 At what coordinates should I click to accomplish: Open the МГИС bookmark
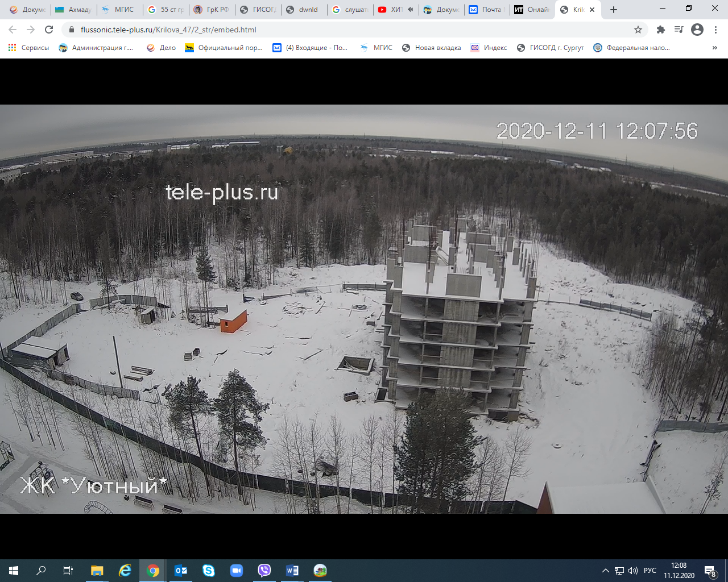coord(377,48)
